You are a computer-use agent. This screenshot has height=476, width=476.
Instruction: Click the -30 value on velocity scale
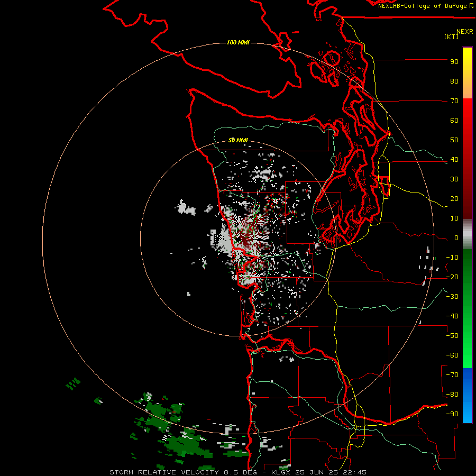pos(452,297)
